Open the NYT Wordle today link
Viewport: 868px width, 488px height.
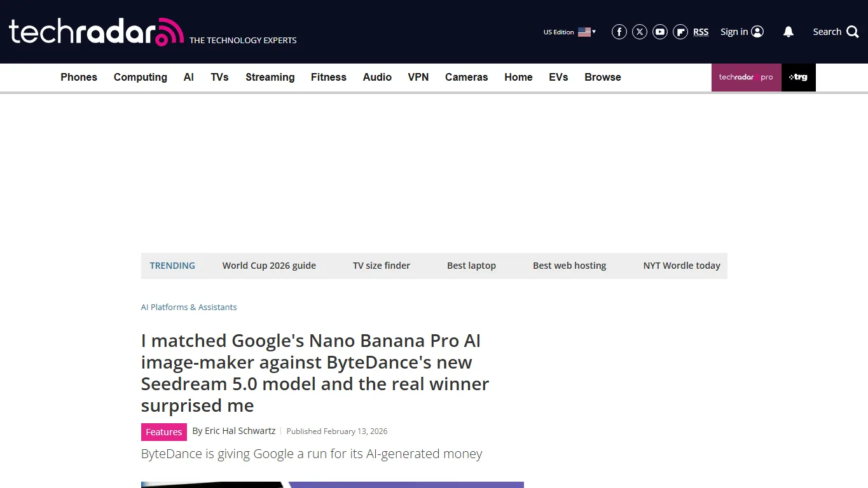pyautogui.click(x=682, y=266)
